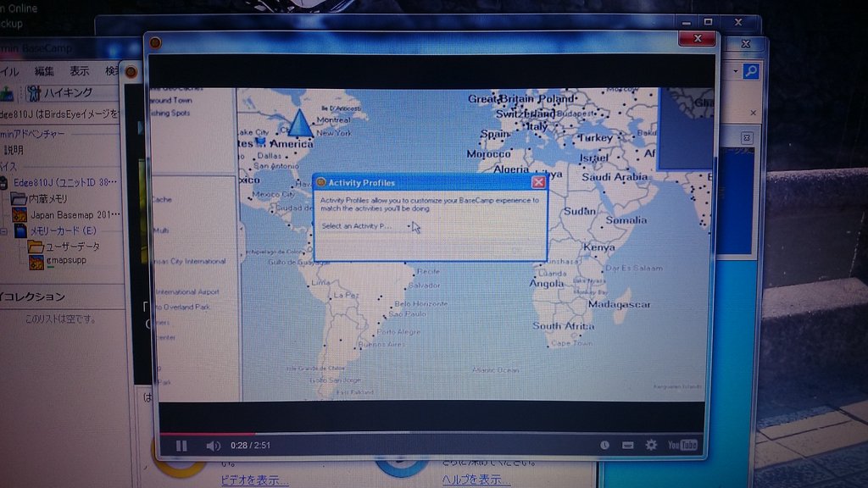868x488 pixels.
Task: Click the Activity Profiles dialog title icon
Action: coord(320,182)
